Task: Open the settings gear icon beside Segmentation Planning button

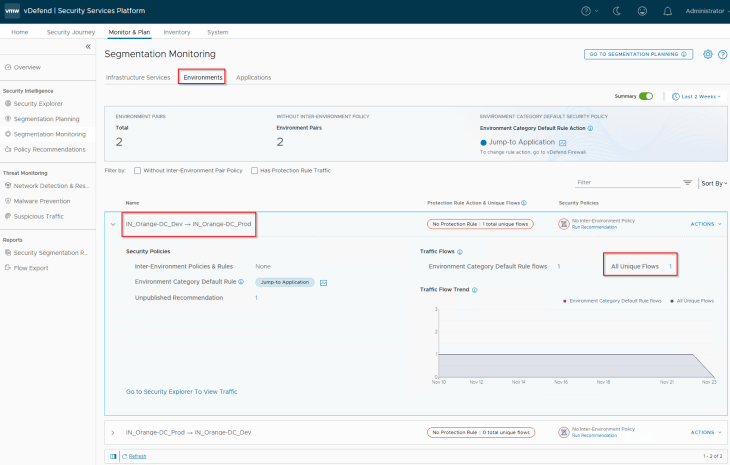Action: [x=708, y=54]
